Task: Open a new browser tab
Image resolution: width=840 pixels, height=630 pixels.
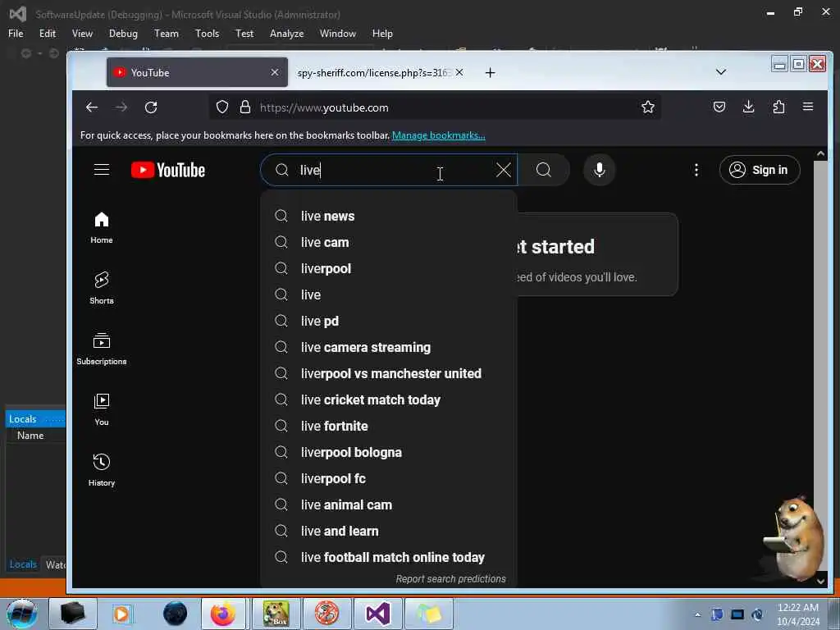Action: point(490,72)
